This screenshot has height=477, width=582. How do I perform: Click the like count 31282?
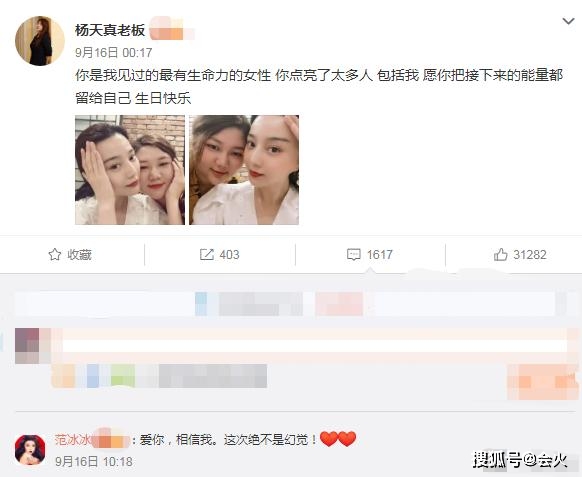530,255
